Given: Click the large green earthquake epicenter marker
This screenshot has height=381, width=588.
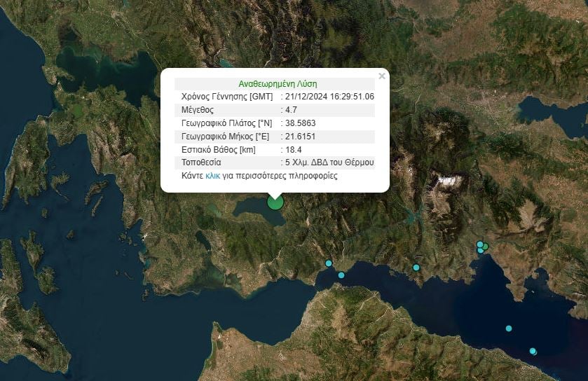Looking at the screenshot, I should (275, 202).
